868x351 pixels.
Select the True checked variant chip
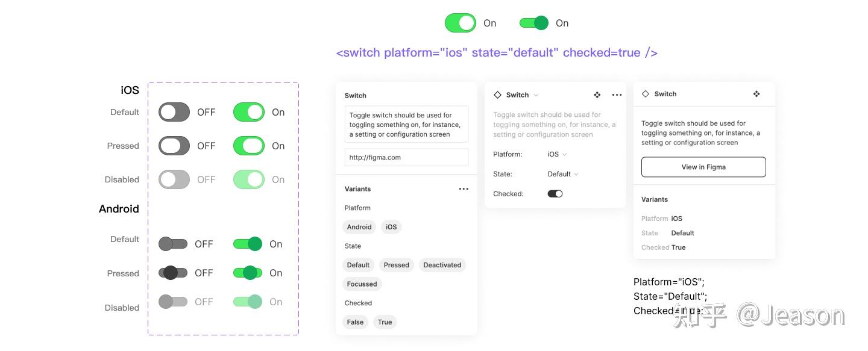[385, 322]
